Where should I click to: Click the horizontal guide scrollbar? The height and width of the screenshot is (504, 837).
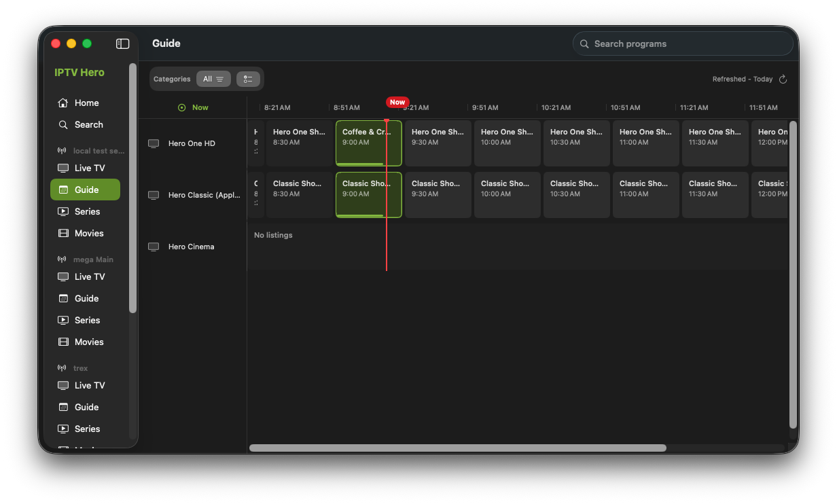458,448
